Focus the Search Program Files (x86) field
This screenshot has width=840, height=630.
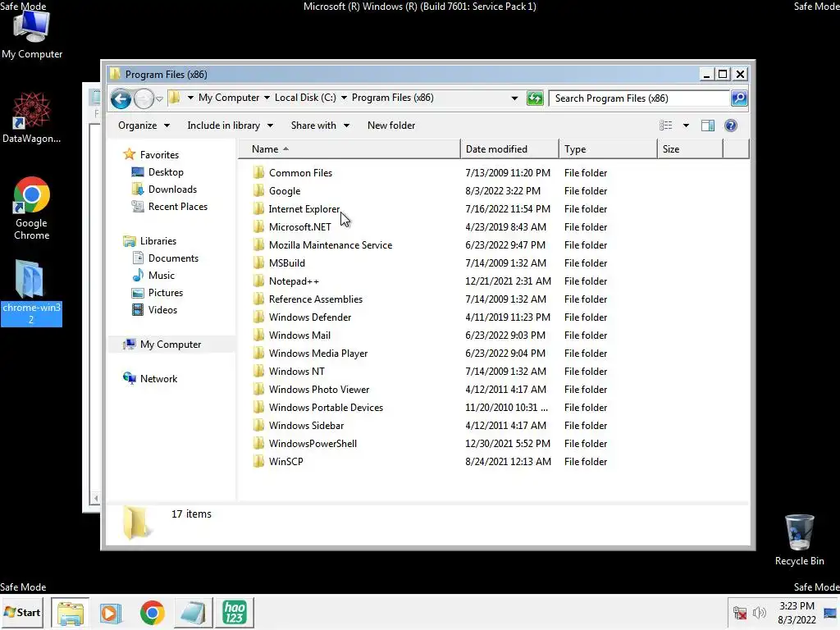(x=640, y=98)
